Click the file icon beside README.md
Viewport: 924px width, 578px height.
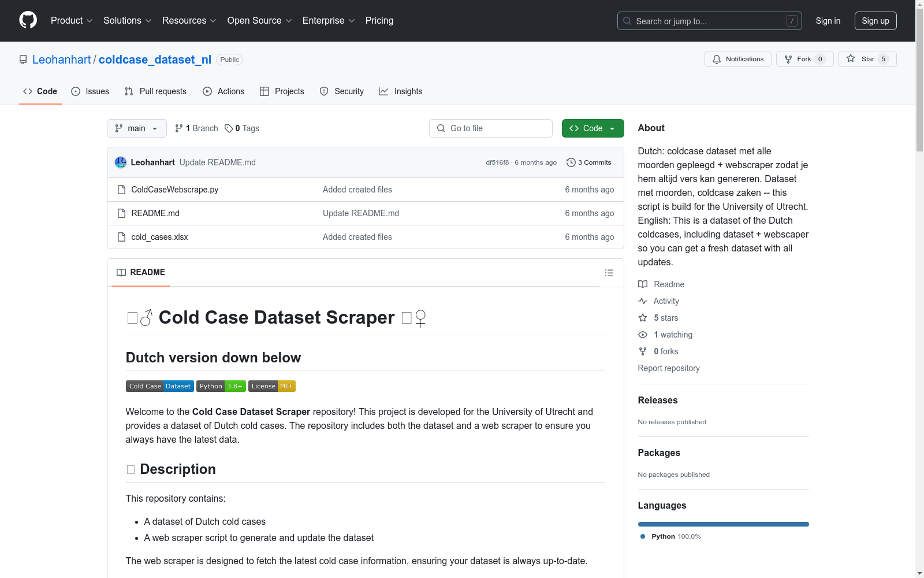click(x=121, y=213)
